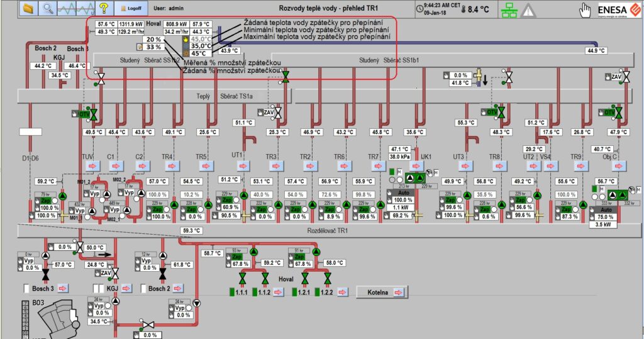Click the green 1.1.1 indicator box
The image size is (644, 339).
coord(232,292)
